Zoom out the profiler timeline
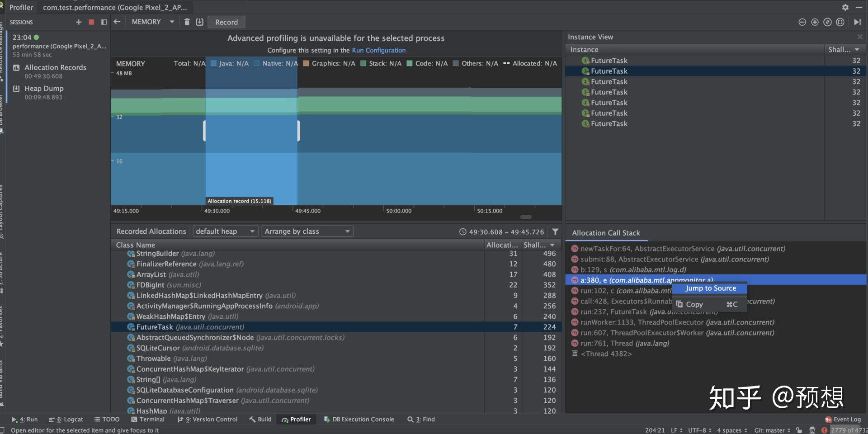The width and height of the screenshot is (868, 434). pos(802,22)
